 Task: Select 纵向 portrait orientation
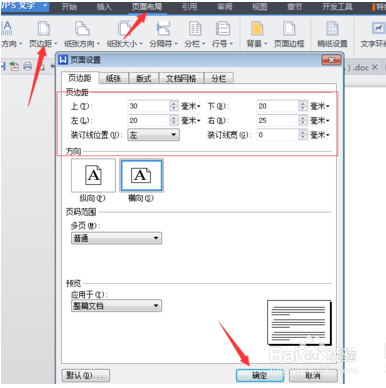coord(93,175)
